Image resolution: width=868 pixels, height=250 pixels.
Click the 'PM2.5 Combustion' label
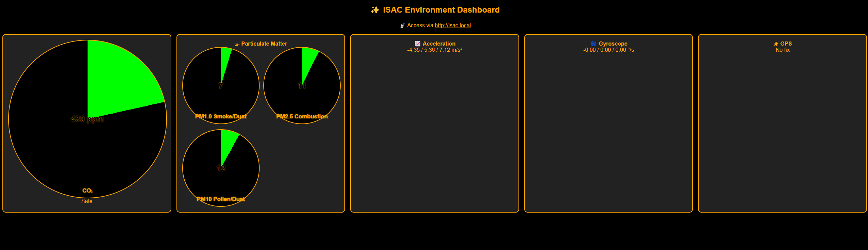point(302,117)
